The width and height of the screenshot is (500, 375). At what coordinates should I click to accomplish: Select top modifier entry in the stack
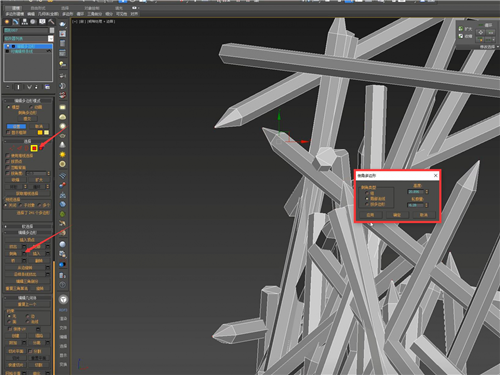[28, 46]
